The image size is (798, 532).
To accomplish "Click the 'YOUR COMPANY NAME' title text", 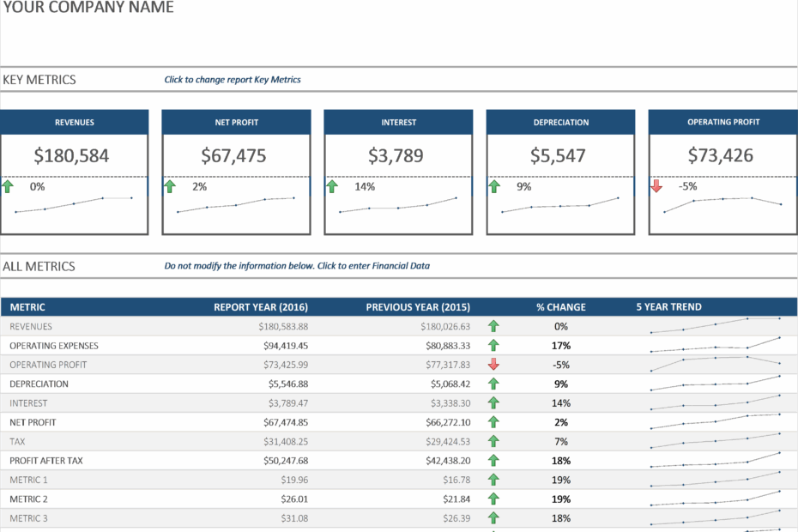I will tap(88, 8).
